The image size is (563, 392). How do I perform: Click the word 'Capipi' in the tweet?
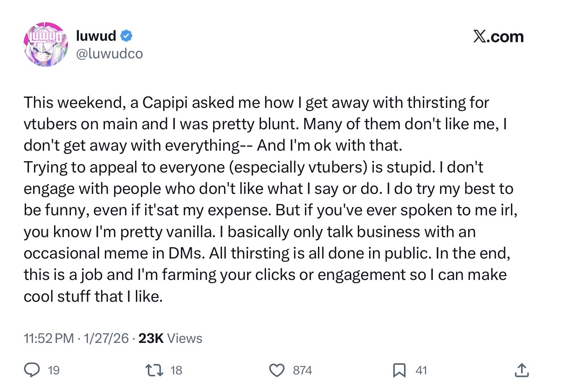click(x=165, y=102)
